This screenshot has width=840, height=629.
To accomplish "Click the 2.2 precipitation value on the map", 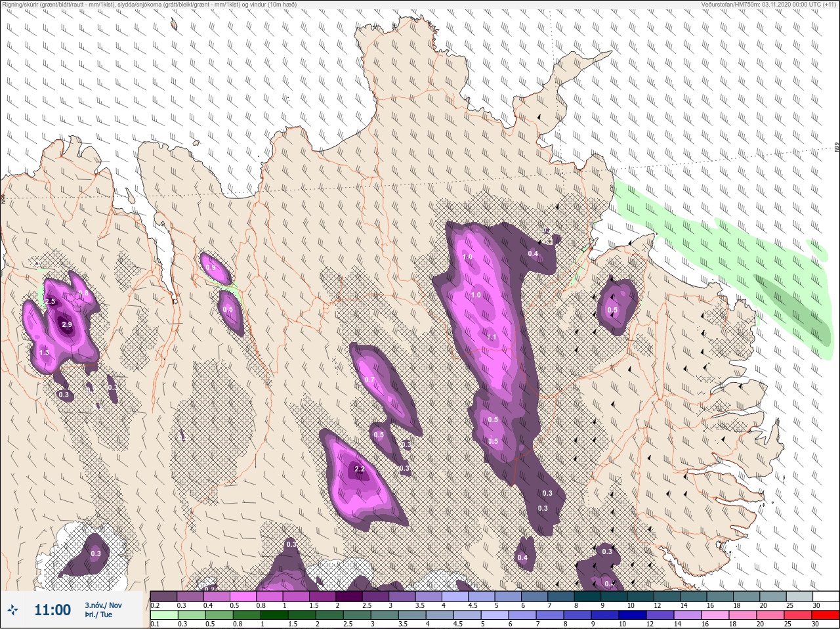I will [359, 469].
